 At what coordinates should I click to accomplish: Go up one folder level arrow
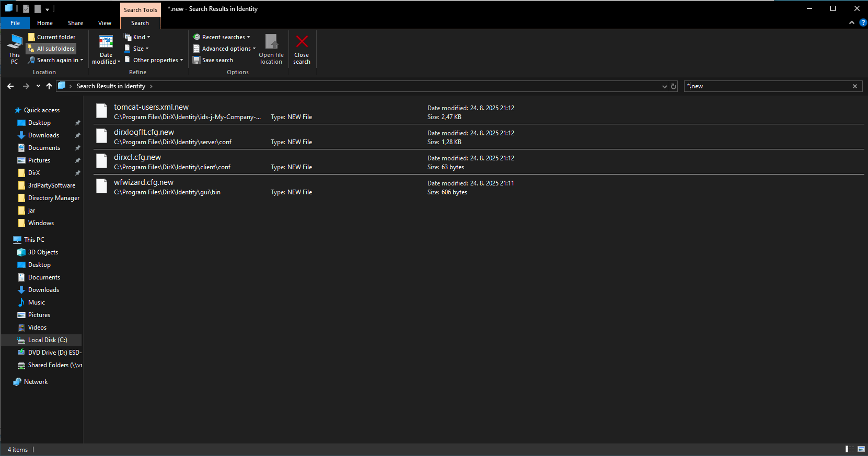[x=49, y=86]
